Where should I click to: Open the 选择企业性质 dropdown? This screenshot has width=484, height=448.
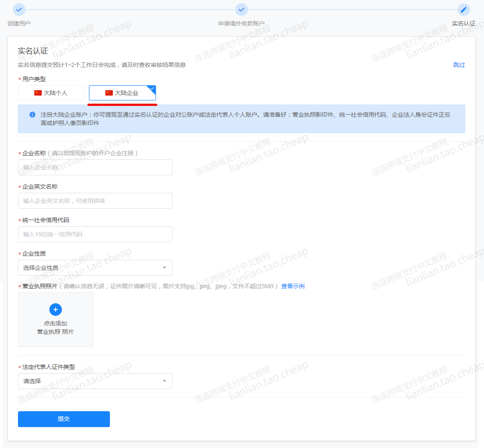click(x=95, y=268)
